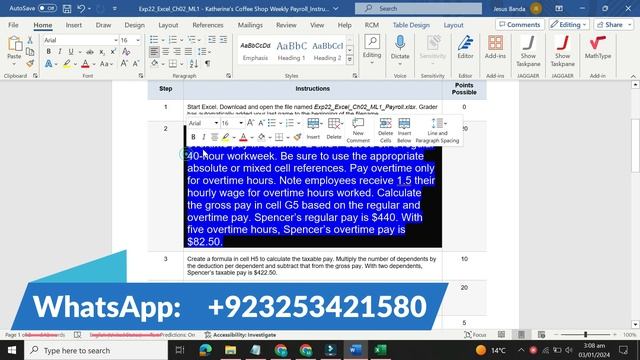The width and height of the screenshot is (640, 360).
Task: Toggle Show/Hide paragraph marks
Action: [x=208, y=64]
